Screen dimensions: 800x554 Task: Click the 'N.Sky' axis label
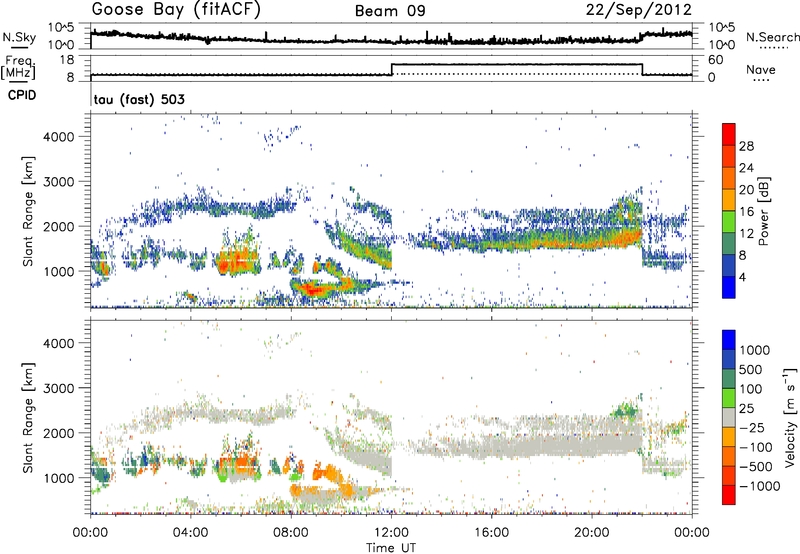click(19, 38)
